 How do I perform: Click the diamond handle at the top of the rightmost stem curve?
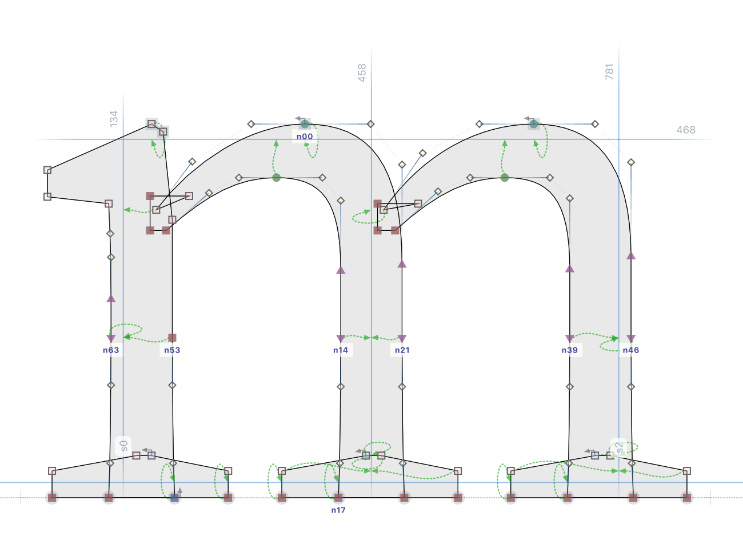pyautogui.click(x=631, y=162)
